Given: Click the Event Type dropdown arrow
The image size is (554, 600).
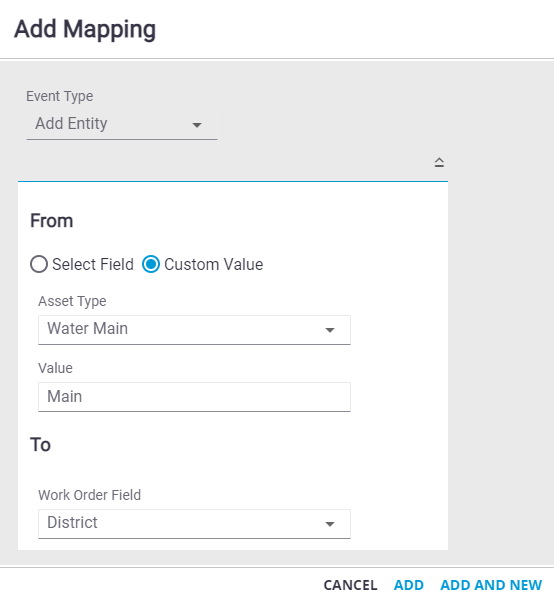Looking at the screenshot, I should click(x=197, y=125).
